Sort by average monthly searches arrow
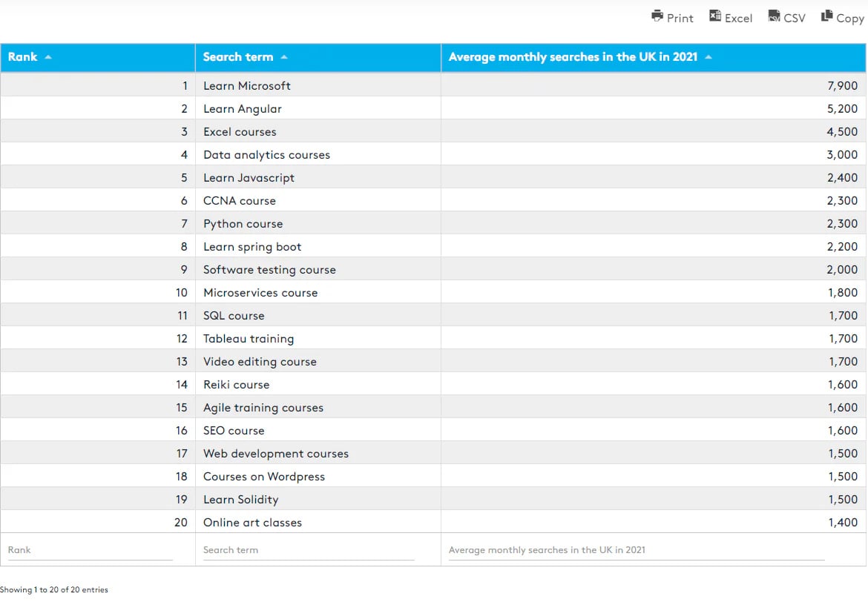Viewport: 868px width, 605px height. [708, 57]
